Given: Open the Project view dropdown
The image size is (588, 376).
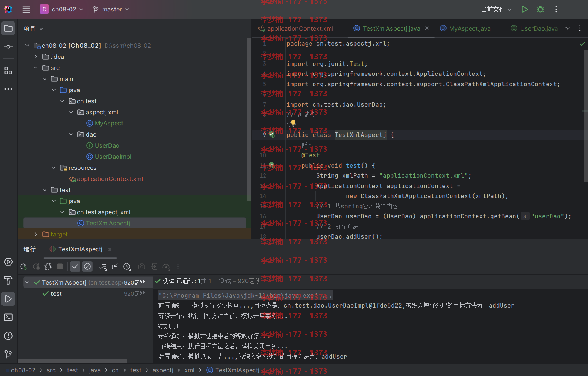Looking at the screenshot, I should point(33,28).
